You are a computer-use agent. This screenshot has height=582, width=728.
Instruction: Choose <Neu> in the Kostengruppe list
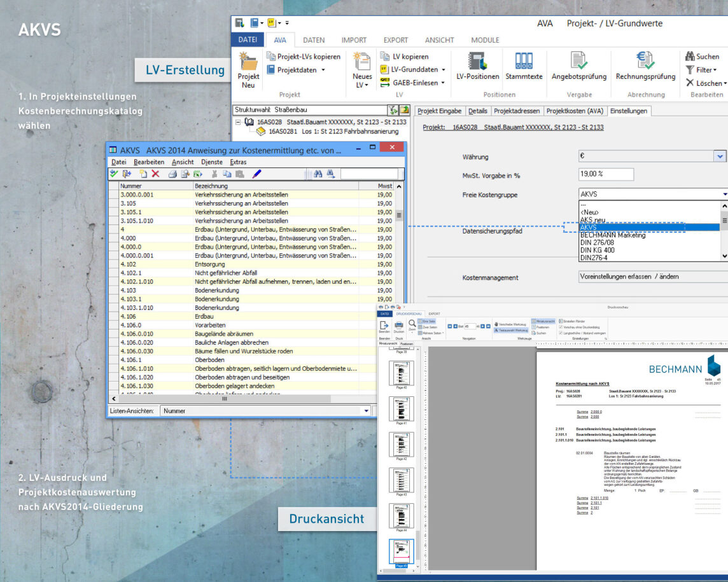pos(589,212)
